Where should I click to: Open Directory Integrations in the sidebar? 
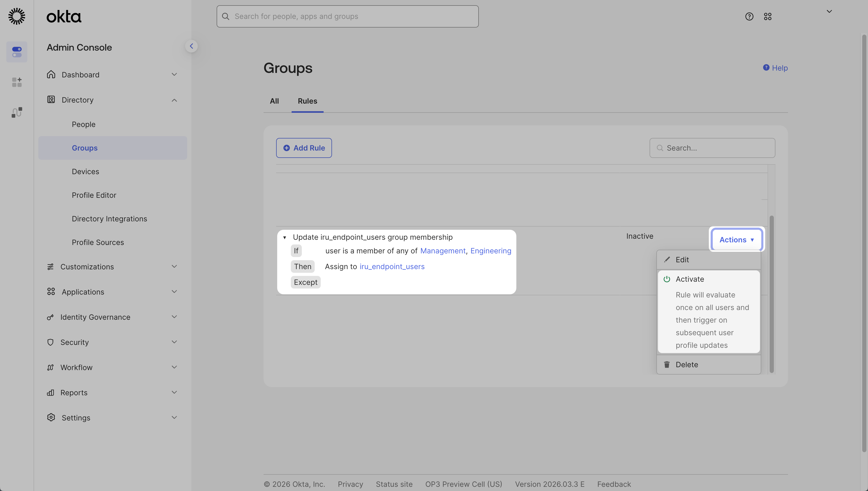tap(109, 218)
